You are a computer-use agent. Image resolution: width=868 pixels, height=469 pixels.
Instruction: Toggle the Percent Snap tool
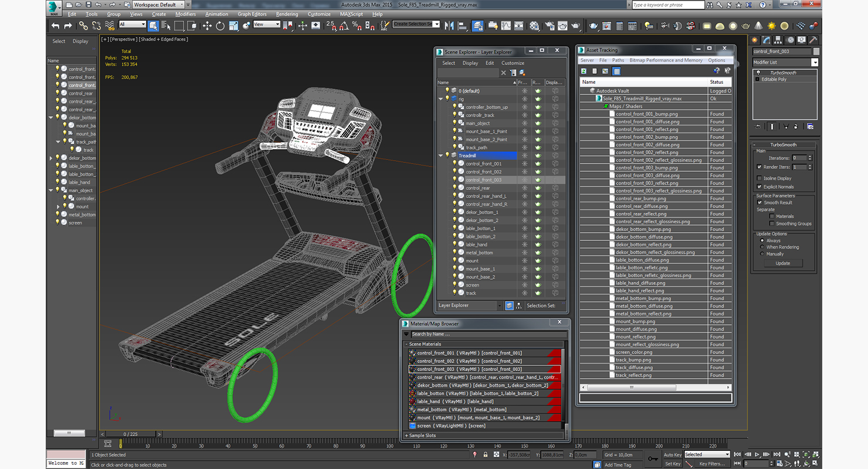coord(357,26)
